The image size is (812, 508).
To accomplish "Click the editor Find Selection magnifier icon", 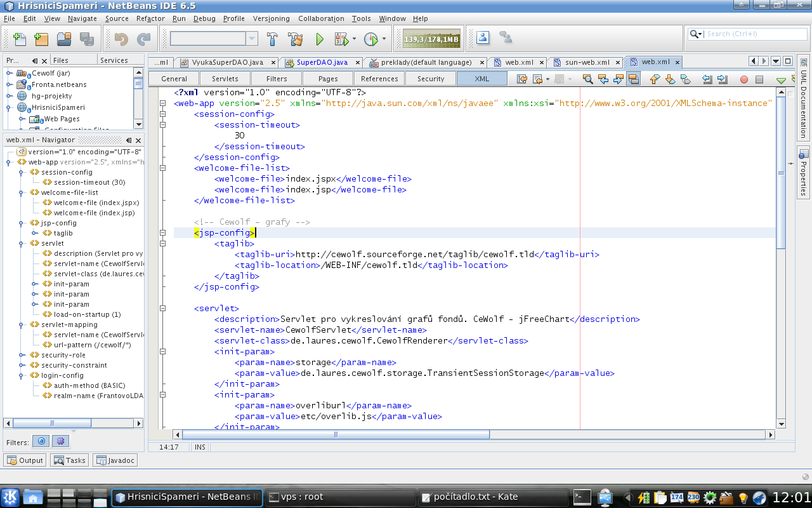I will 588,79.
